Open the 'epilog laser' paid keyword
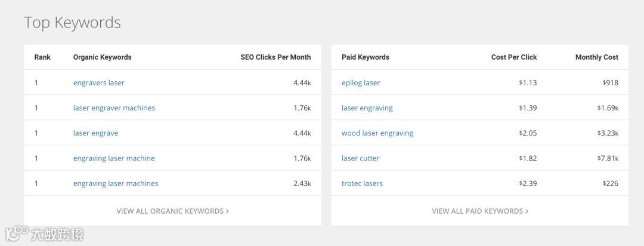644x246 pixels. (361, 83)
